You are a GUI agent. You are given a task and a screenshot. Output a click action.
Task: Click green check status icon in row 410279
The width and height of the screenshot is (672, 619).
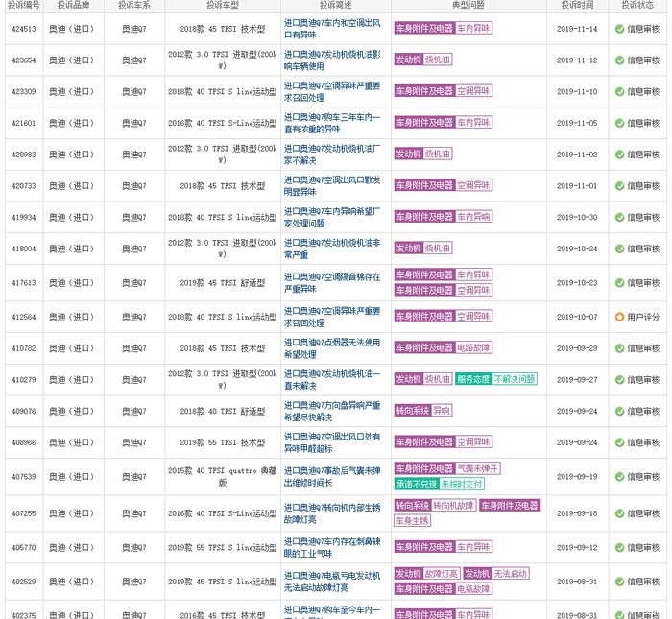[619, 379]
